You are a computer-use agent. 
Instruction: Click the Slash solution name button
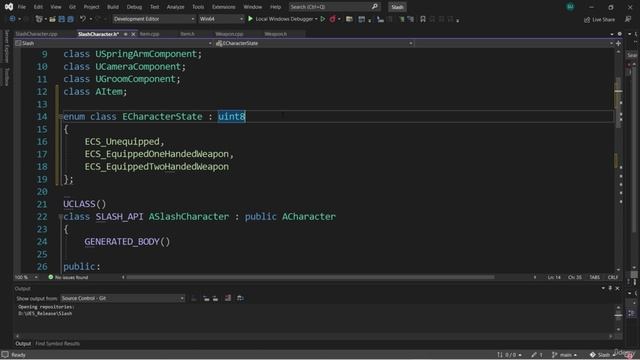(x=397, y=7)
